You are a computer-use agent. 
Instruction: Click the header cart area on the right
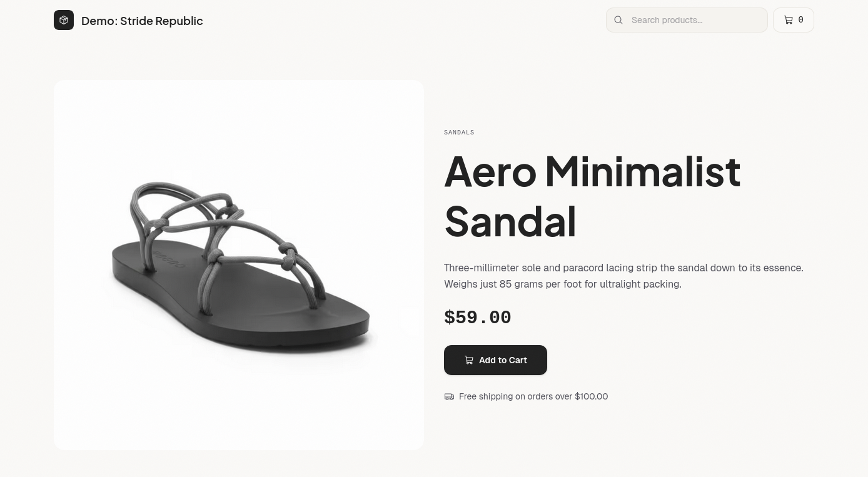[x=793, y=19]
